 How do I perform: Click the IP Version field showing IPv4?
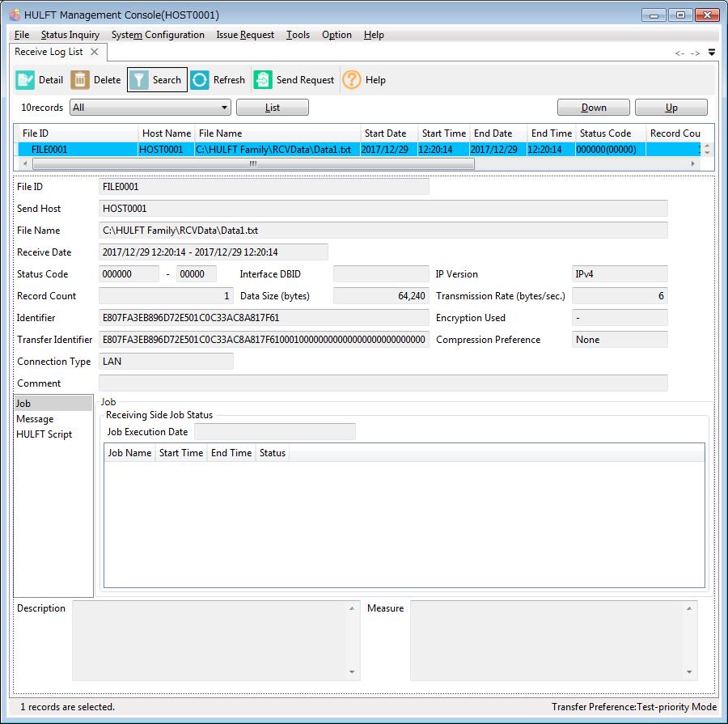coord(620,274)
